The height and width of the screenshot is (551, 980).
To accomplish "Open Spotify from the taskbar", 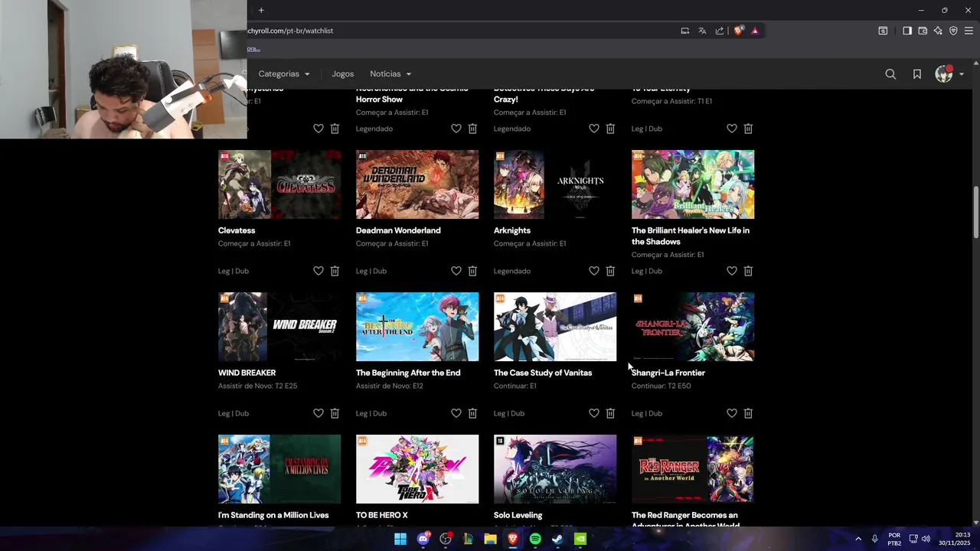I will (x=535, y=539).
